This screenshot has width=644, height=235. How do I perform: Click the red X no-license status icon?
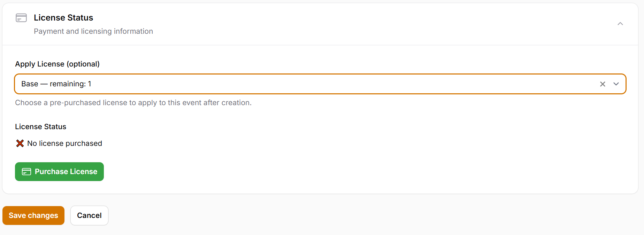point(20,143)
